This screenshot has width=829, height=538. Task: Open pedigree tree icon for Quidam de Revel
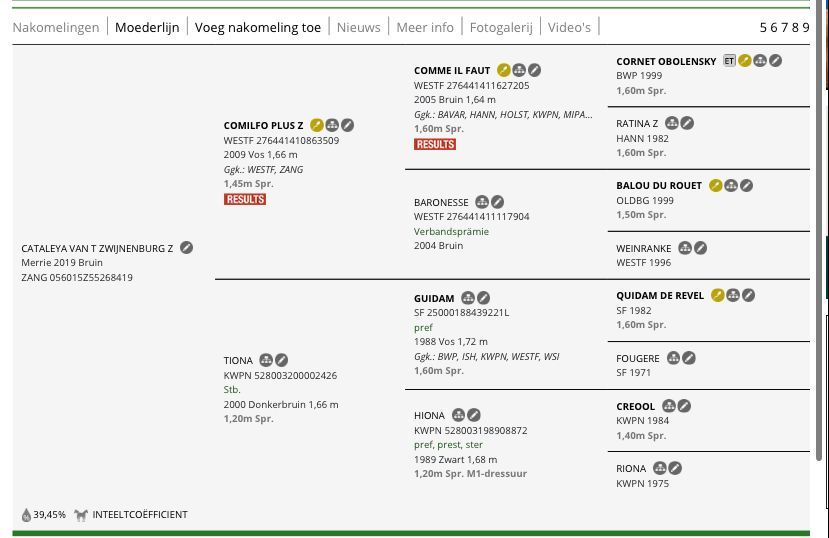pos(733,295)
